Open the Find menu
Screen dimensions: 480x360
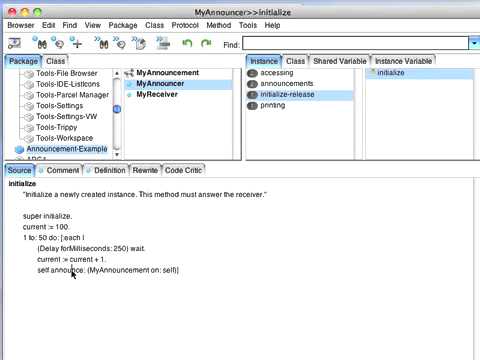[70, 25]
